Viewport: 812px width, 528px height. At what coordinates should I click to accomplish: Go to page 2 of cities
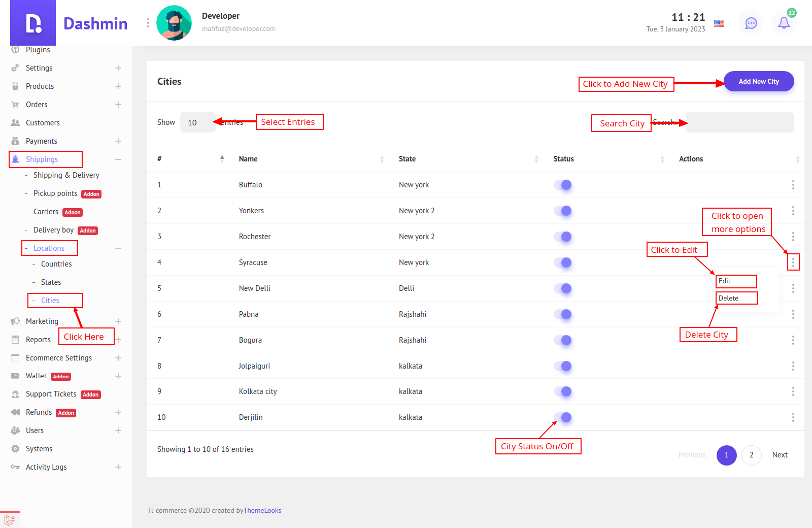point(751,455)
